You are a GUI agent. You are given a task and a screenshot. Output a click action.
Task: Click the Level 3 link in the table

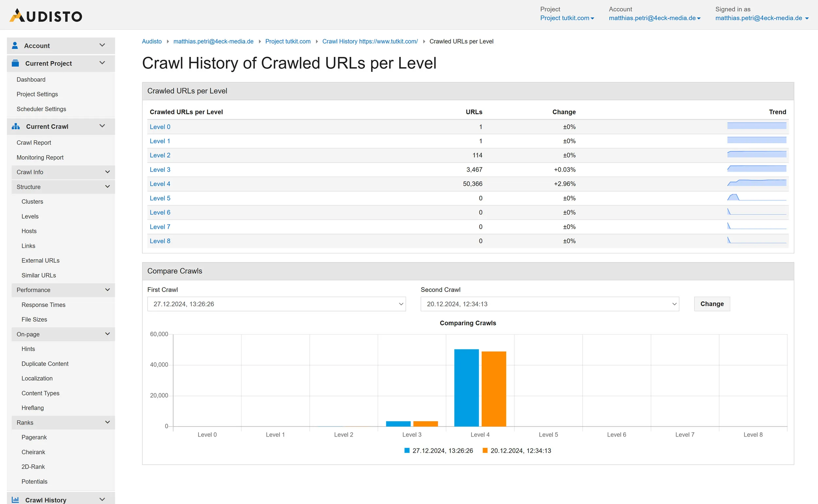160,169
